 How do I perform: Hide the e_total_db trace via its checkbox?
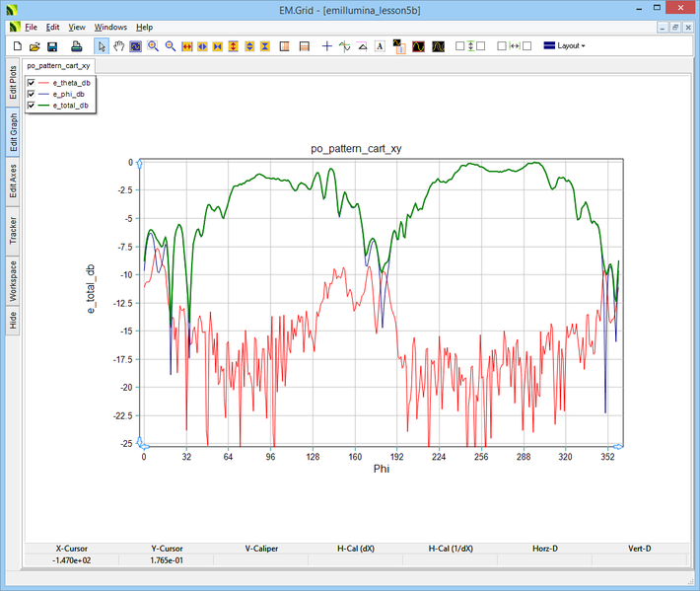tap(32, 105)
